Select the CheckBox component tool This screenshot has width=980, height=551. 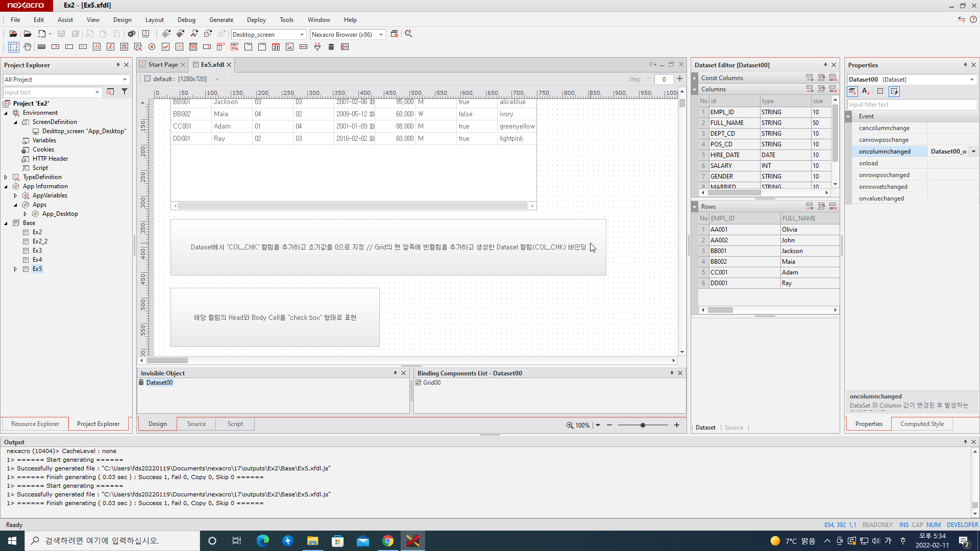point(165,47)
